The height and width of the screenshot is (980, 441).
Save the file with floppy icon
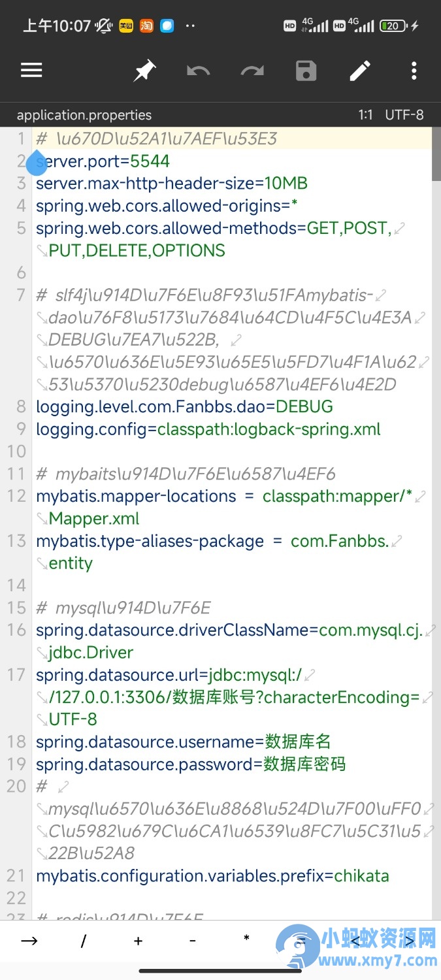306,71
